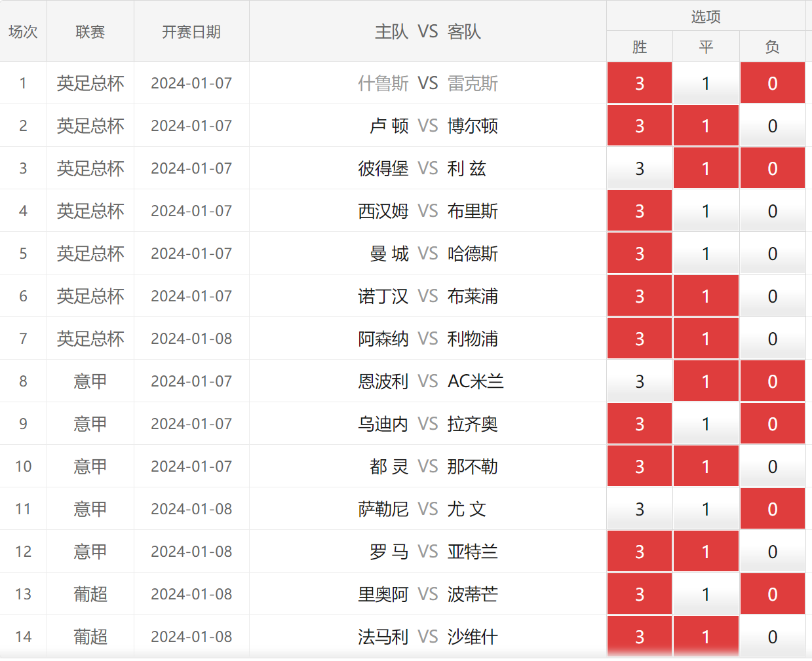Click the 胜 column header
Viewport: 812px width, 661px height.
[x=640, y=47]
